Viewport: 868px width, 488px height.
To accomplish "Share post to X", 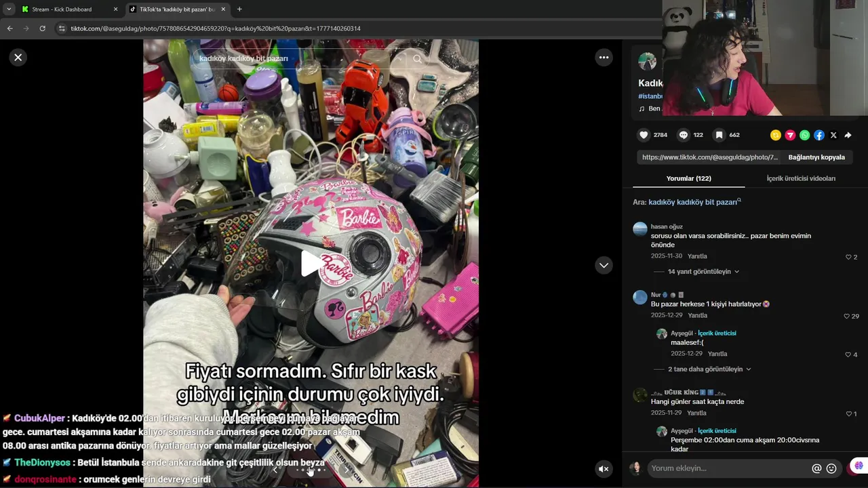I will 833,135.
